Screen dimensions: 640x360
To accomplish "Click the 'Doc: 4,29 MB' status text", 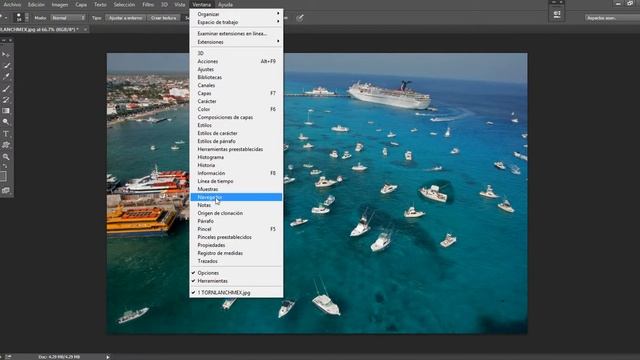I will tap(59, 357).
